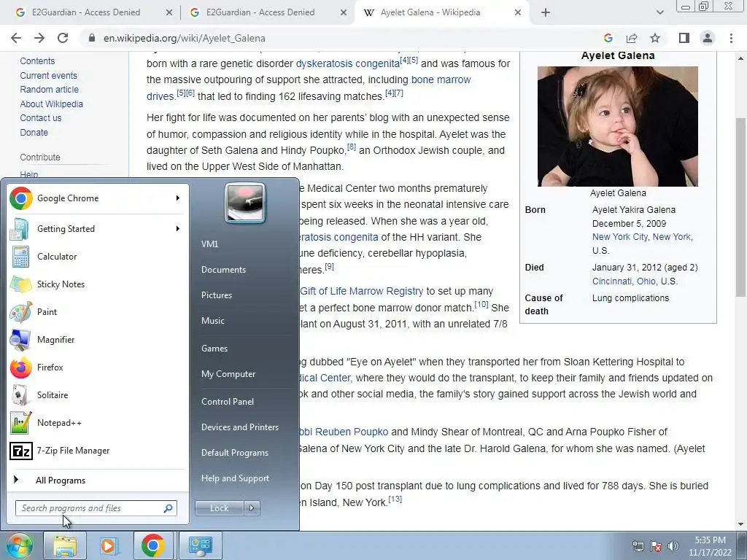Click the Google icon in address bar
This screenshot has height=560, width=747.
(608, 38)
